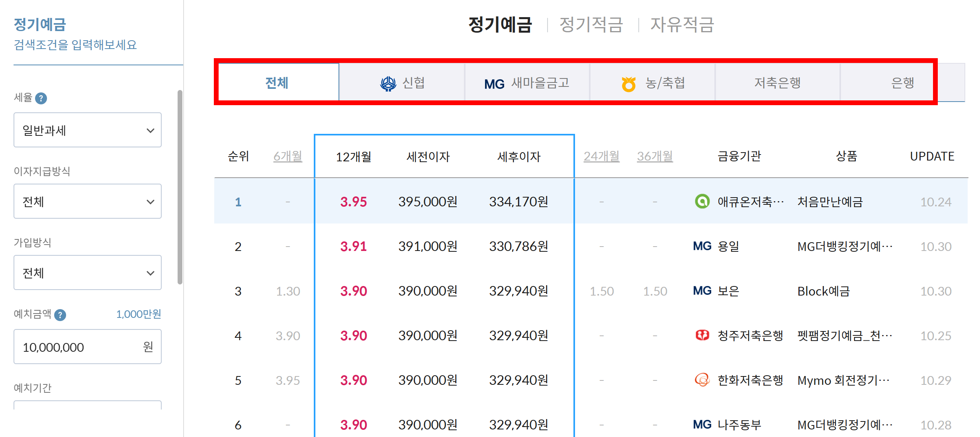The height and width of the screenshot is (437, 980).
Task: Go to the 정기적금 section
Action: click(591, 25)
